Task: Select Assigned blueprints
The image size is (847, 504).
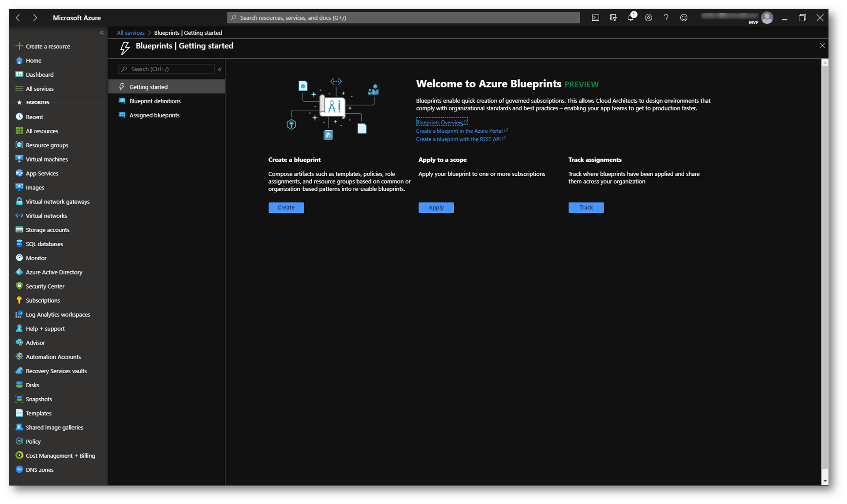Action: tap(167, 115)
